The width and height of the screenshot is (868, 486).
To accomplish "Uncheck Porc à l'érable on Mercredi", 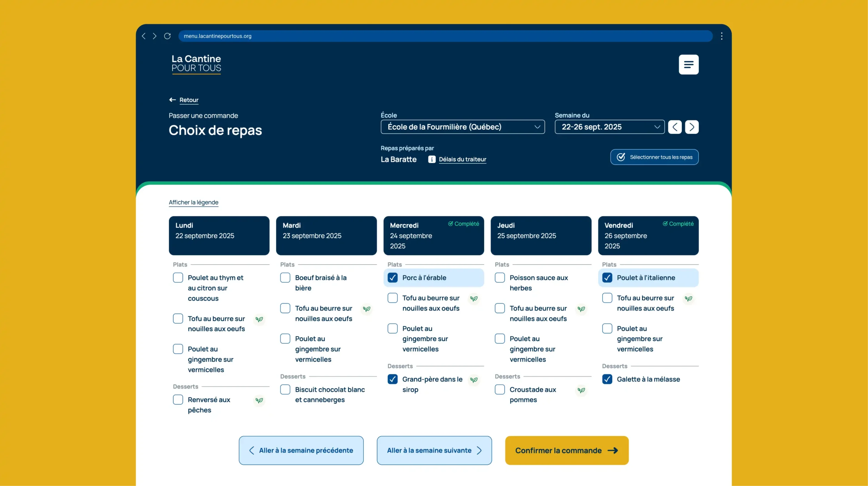I will pos(392,278).
